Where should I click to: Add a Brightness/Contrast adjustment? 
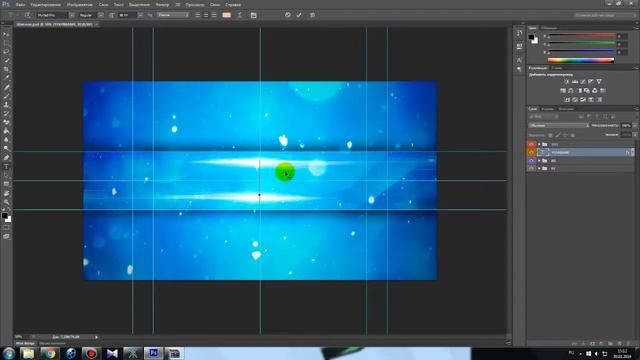tap(567, 82)
